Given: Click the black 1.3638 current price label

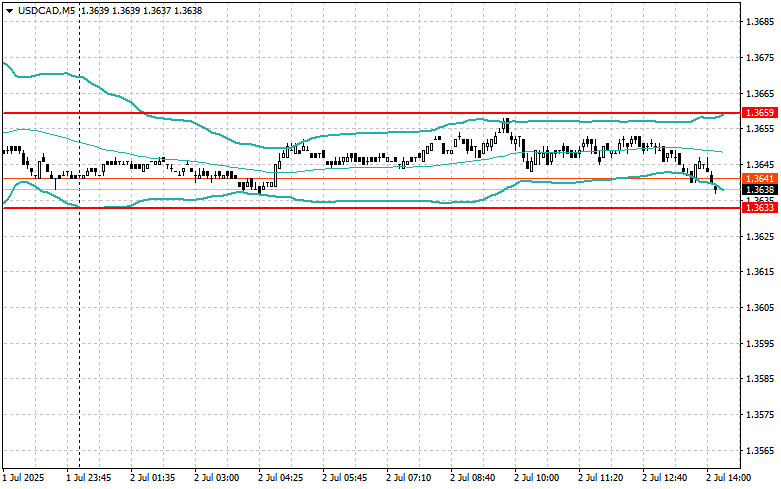Looking at the screenshot, I should pos(760,189).
